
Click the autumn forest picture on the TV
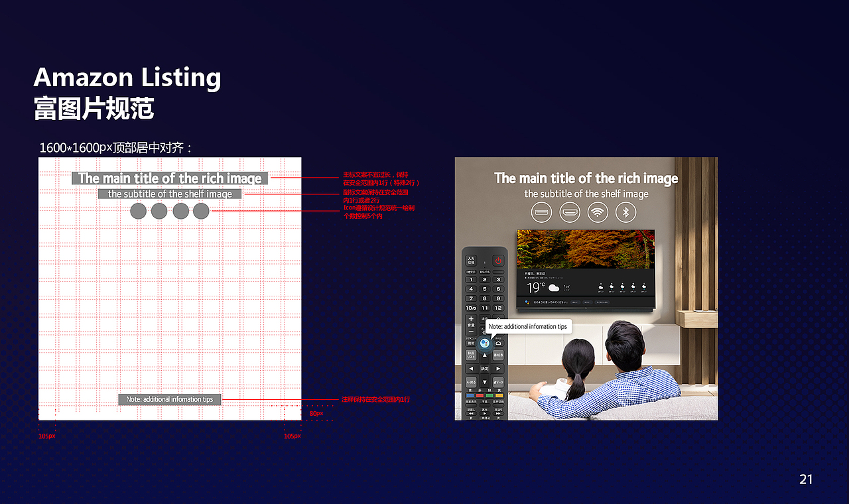586,249
